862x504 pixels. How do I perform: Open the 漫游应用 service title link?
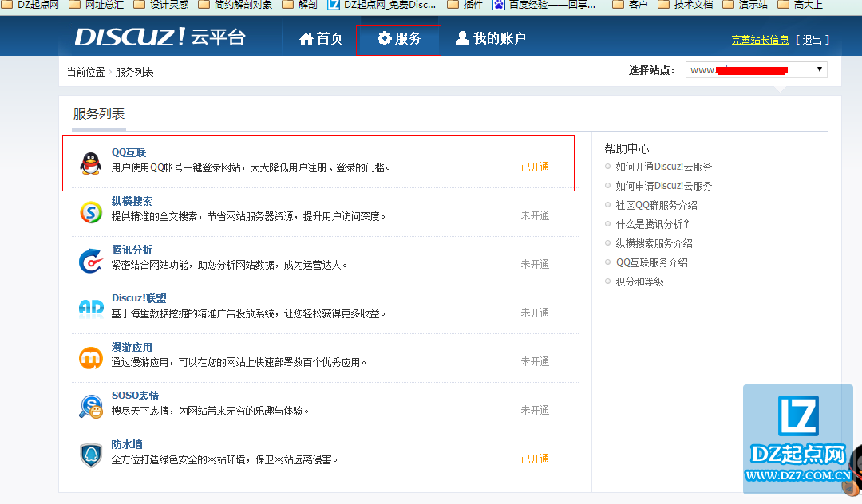coord(132,347)
